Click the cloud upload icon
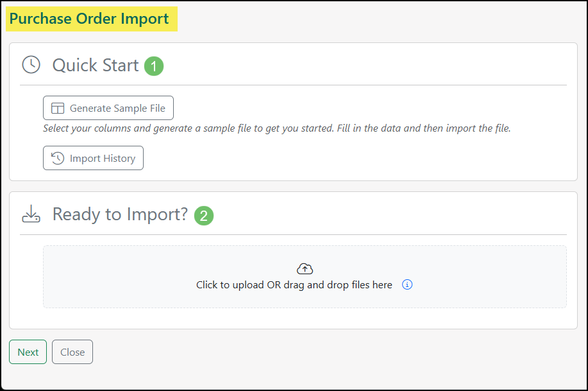Viewport: 588px width, 391px height. point(305,268)
